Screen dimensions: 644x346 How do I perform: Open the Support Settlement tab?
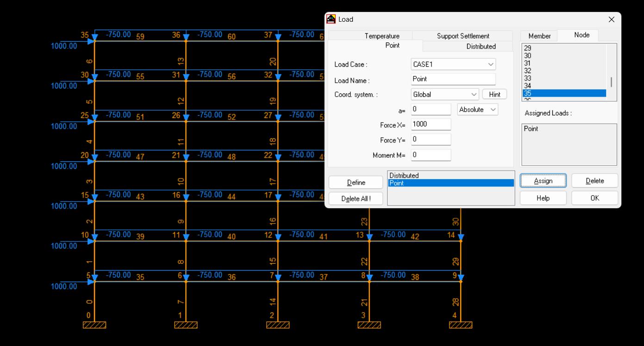[x=463, y=36]
